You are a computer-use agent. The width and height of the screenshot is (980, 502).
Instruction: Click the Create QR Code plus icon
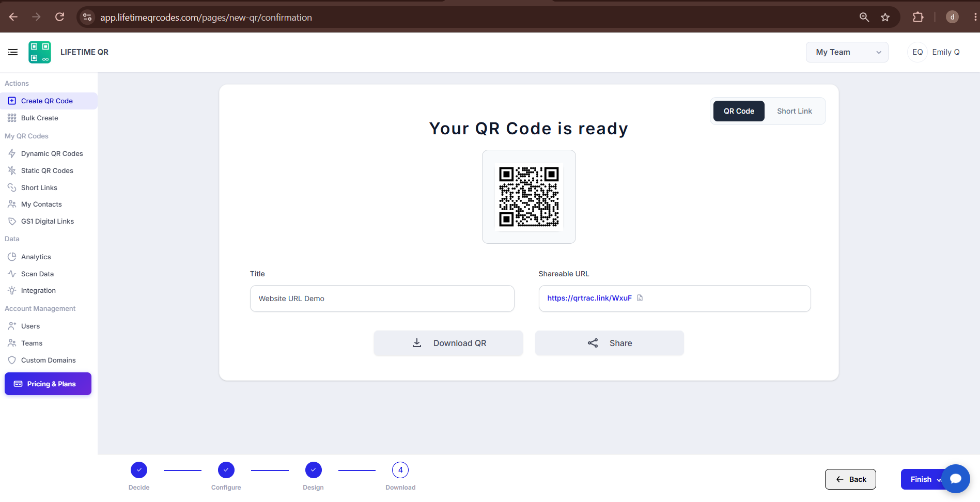coord(12,101)
